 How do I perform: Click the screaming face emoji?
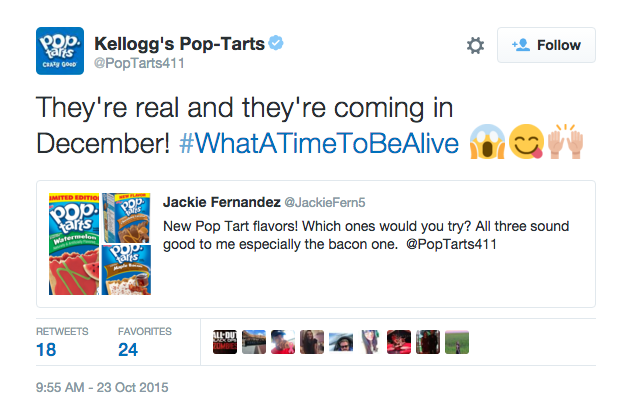click(487, 142)
